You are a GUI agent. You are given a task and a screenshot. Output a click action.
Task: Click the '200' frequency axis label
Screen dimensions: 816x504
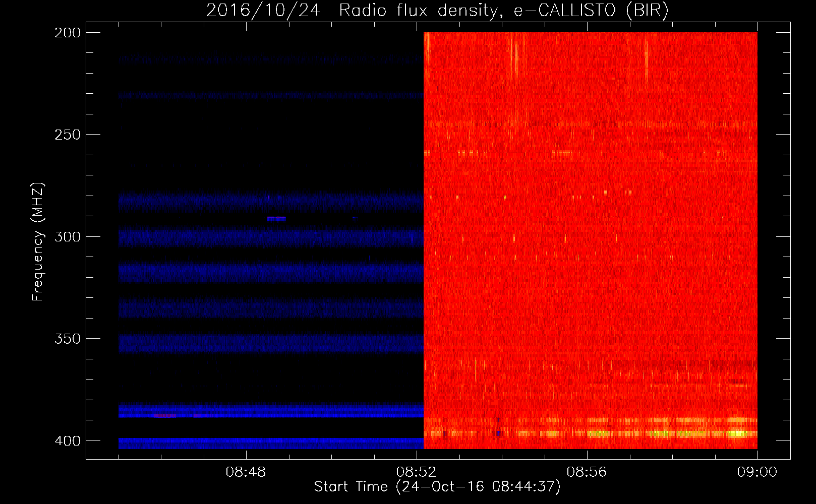(67, 33)
